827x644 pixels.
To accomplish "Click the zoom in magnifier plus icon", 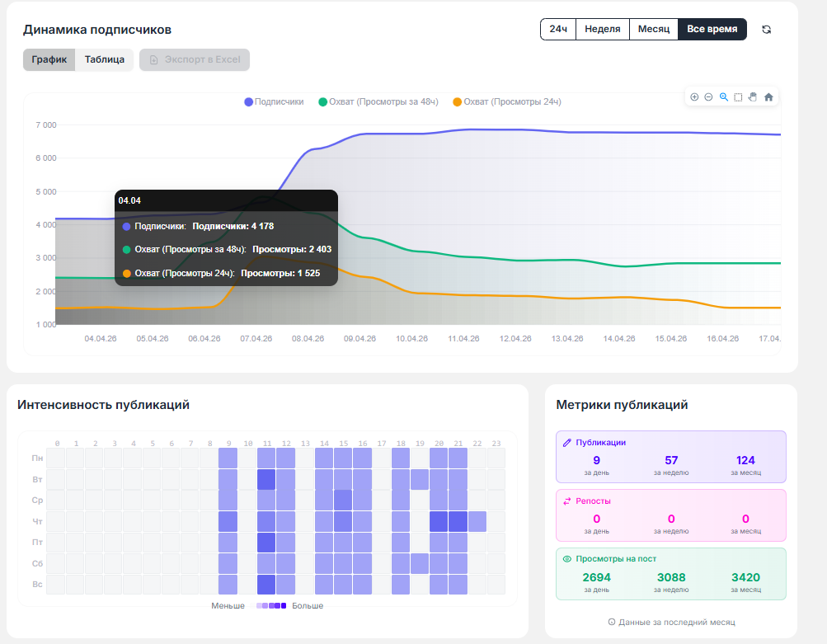I will [694, 97].
